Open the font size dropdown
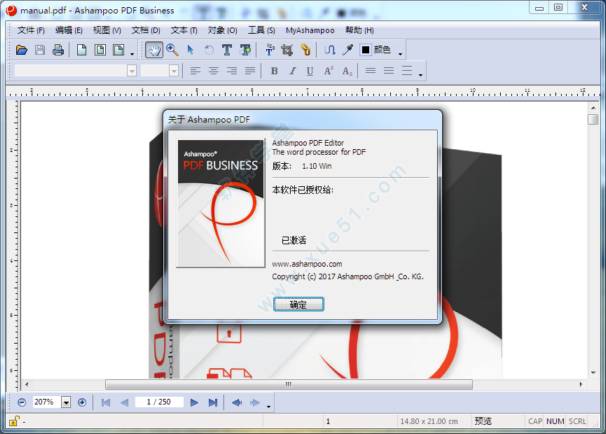The width and height of the screenshot is (606, 434). pos(174,71)
